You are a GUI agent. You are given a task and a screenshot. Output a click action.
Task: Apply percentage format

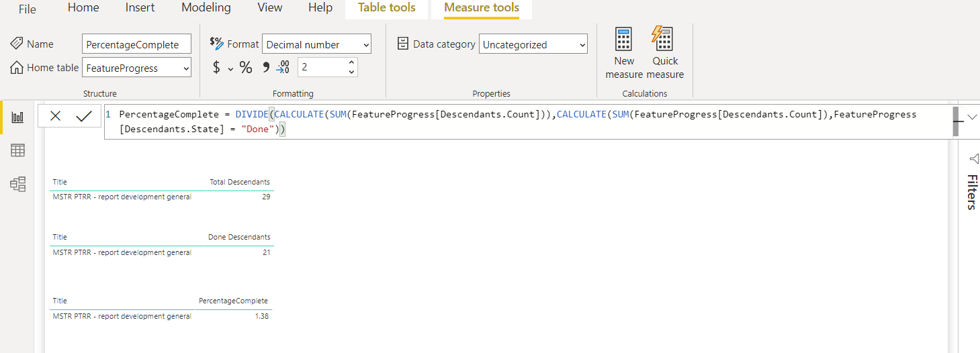tap(246, 67)
